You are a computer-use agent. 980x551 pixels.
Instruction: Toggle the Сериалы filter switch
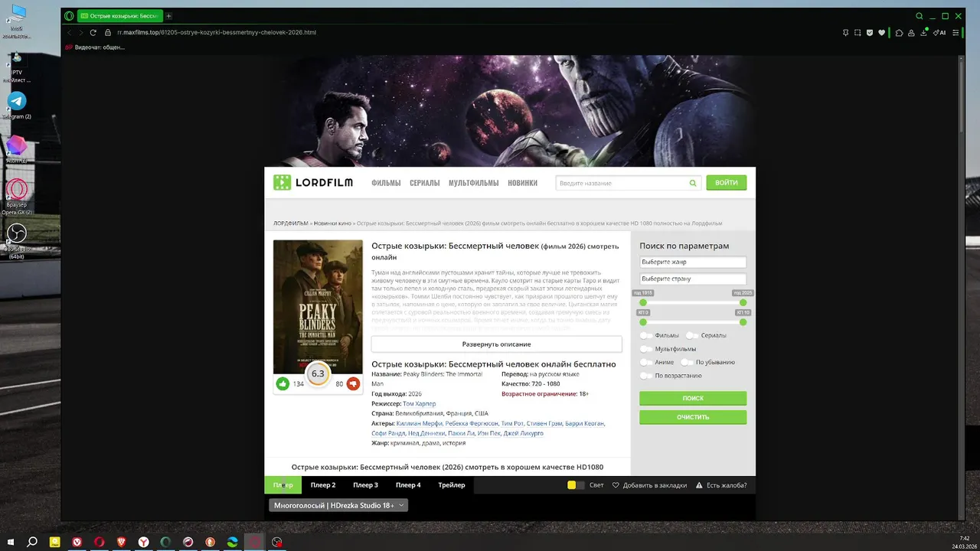coord(692,335)
